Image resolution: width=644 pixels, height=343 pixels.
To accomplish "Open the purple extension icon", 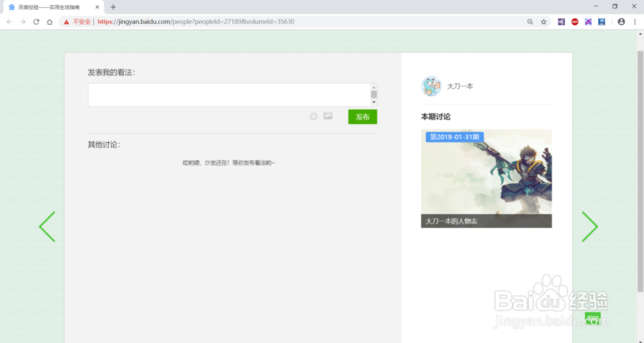I will pyautogui.click(x=562, y=22).
